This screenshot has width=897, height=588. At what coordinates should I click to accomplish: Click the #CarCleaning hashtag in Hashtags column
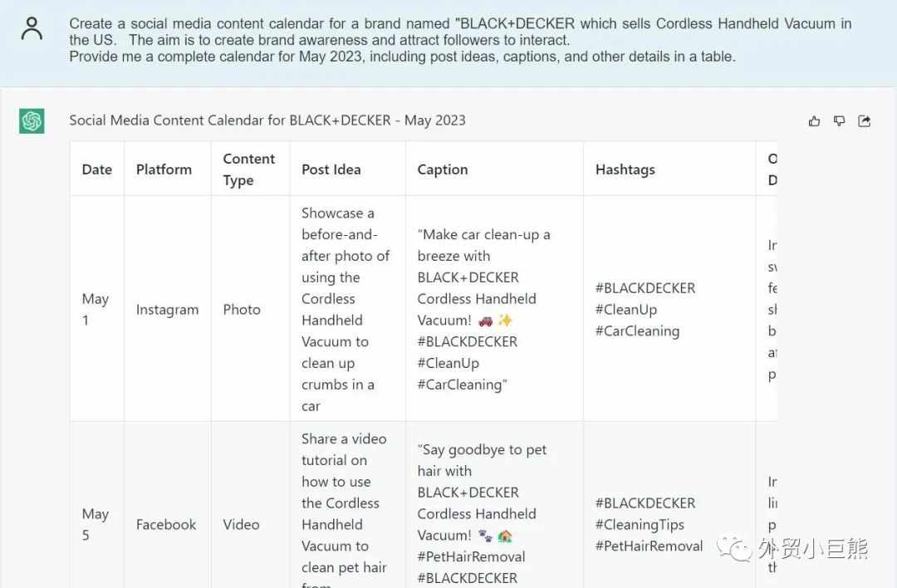point(637,331)
